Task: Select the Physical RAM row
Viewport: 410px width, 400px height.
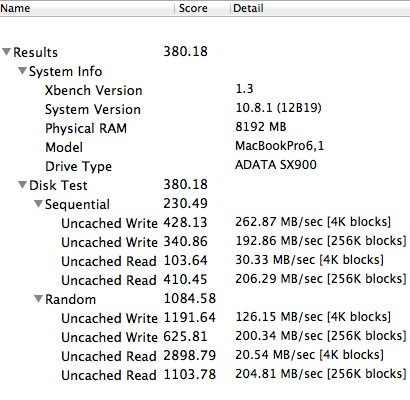Action: [x=205, y=128]
